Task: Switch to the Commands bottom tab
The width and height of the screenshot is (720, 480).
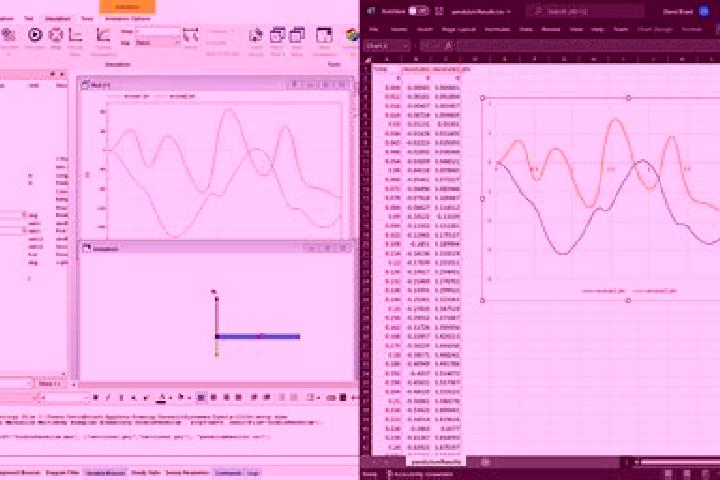Action: click(228, 473)
